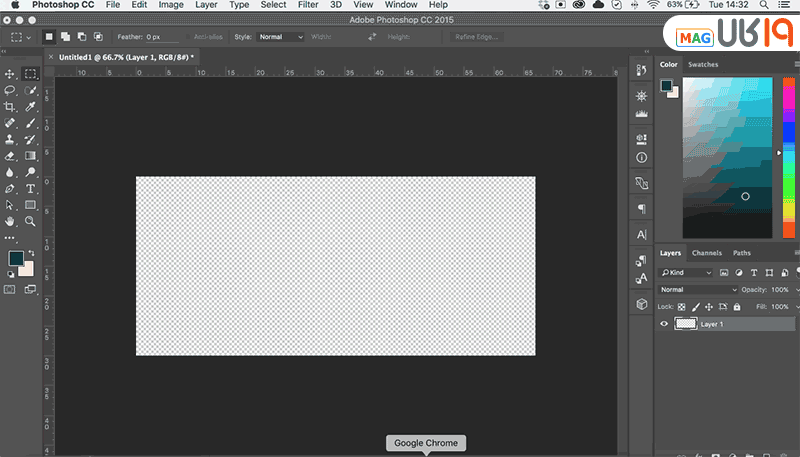Screen dimensions: 800x457
Task: Open the Style dropdown set to Normal
Action: (x=280, y=37)
